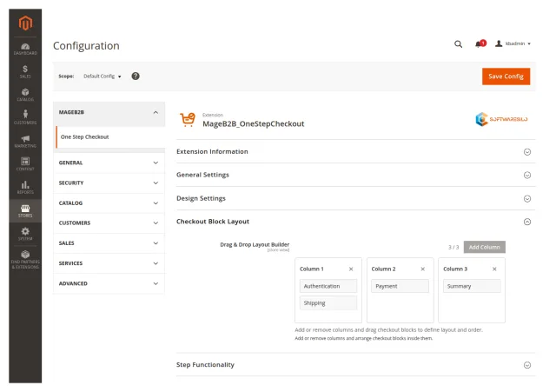The width and height of the screenshot is (556, 392).
Task: Click the OneStepCheckout cart icon
Action: coord(188,120)
